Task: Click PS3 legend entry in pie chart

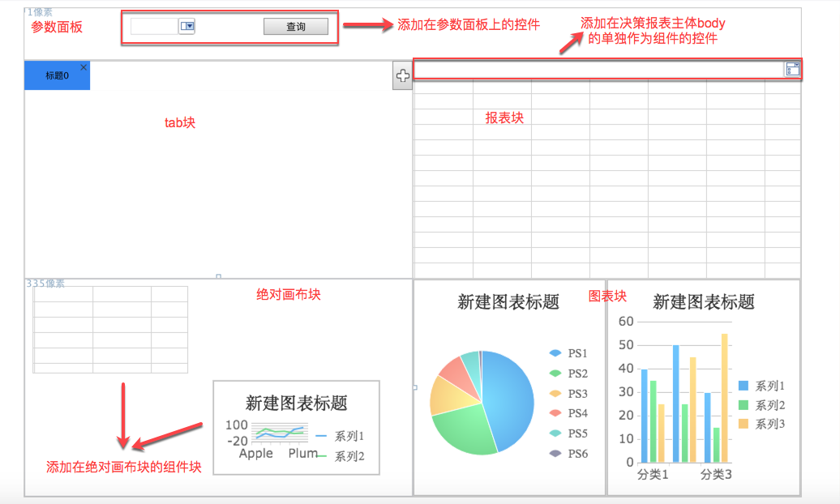Action: point(568,394)
